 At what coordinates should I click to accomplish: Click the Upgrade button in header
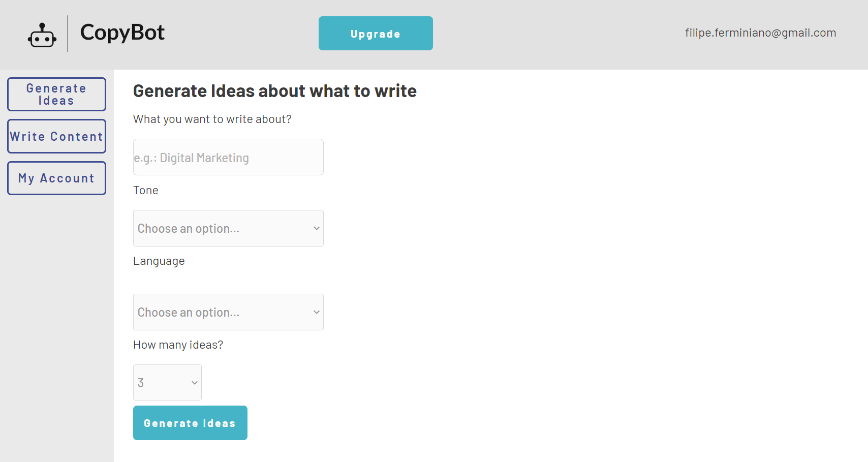[376, 34]
